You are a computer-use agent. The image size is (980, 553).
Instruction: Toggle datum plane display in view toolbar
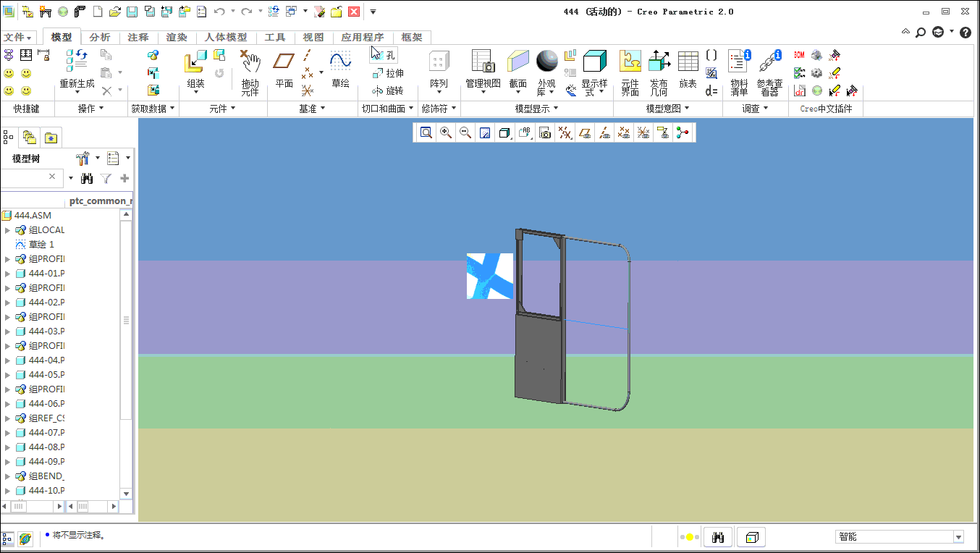tap(585, 132)
